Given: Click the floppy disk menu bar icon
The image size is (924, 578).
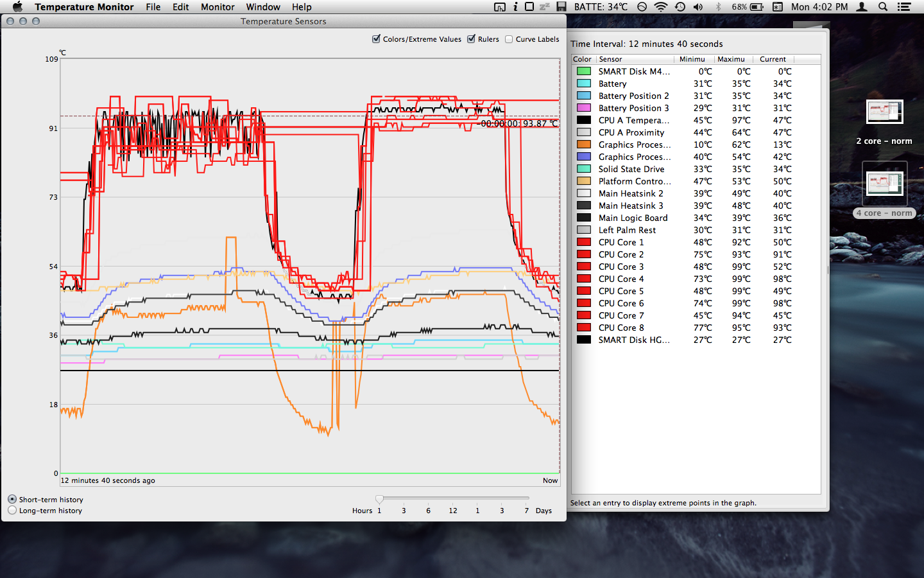Looking at the screenshot, I should pos(561,7).
